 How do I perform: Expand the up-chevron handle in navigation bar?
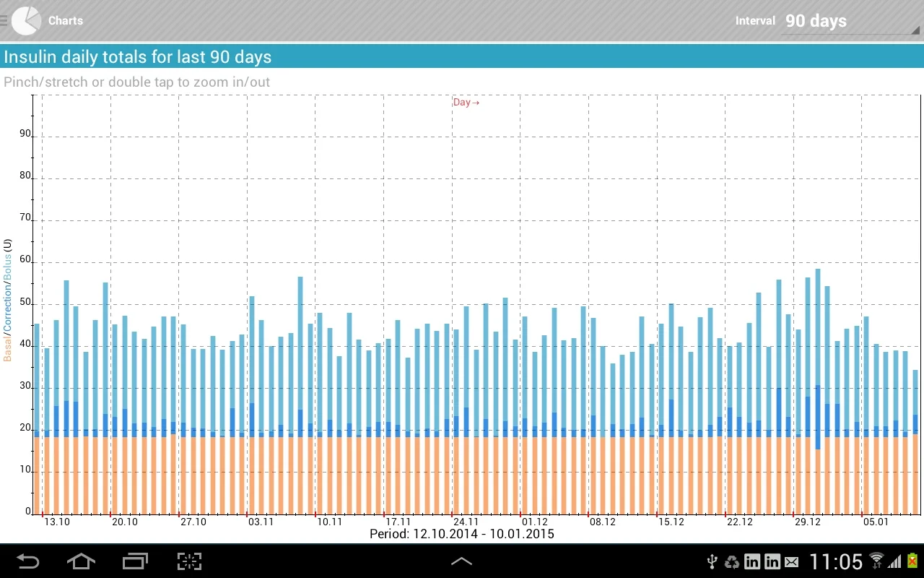point(461,561)
